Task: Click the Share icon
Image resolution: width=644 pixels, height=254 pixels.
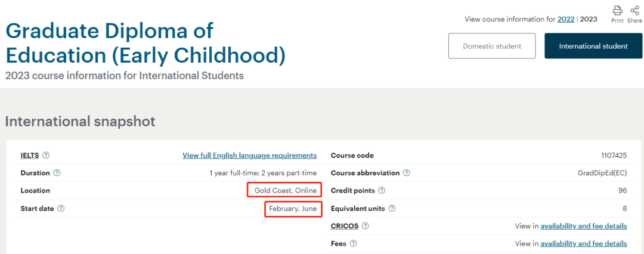Action: [x=634, y=11]
